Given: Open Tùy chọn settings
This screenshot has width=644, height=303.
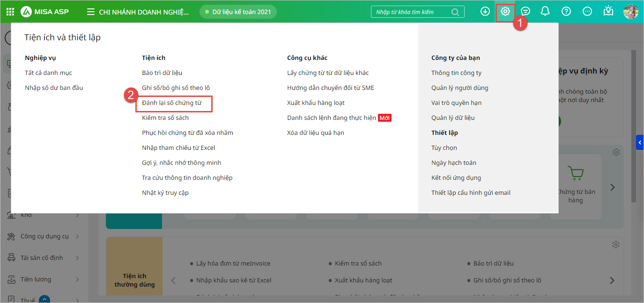Looking at the screenshot, I should 444,148.
